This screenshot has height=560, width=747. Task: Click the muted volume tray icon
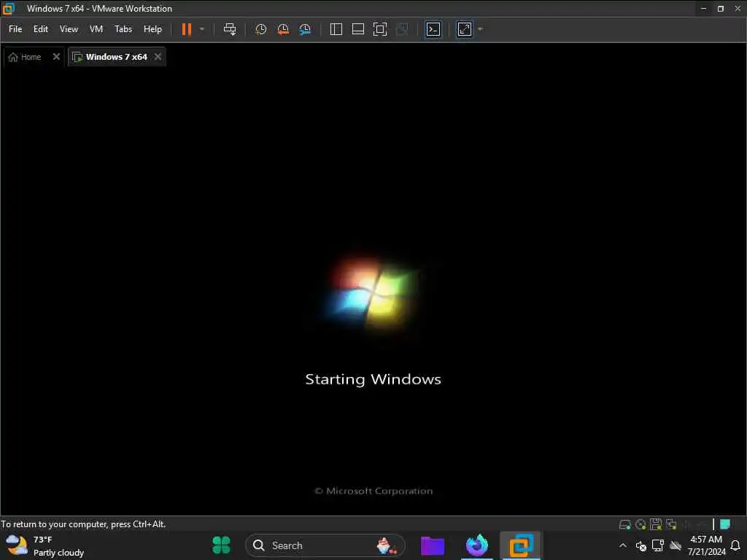tap(640, 546)
